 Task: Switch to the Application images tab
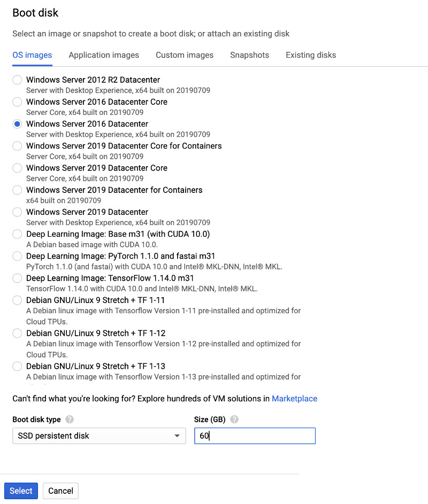[x=104, y=55]
